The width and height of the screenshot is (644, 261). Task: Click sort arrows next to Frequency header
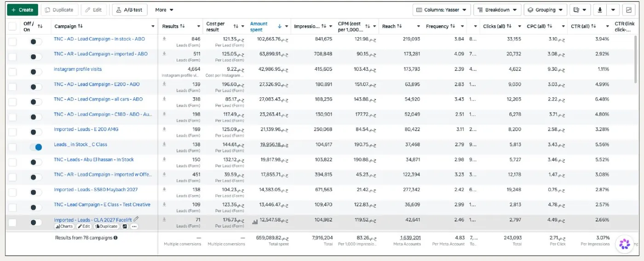pyautogui.click(x=453, y=26)
